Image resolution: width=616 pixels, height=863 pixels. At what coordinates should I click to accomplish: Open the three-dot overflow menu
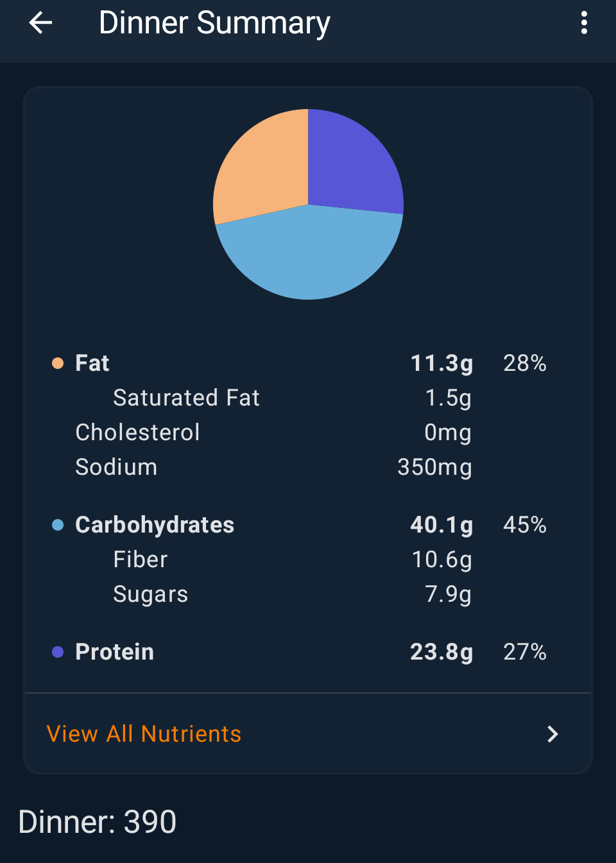(x=584, y=23)
